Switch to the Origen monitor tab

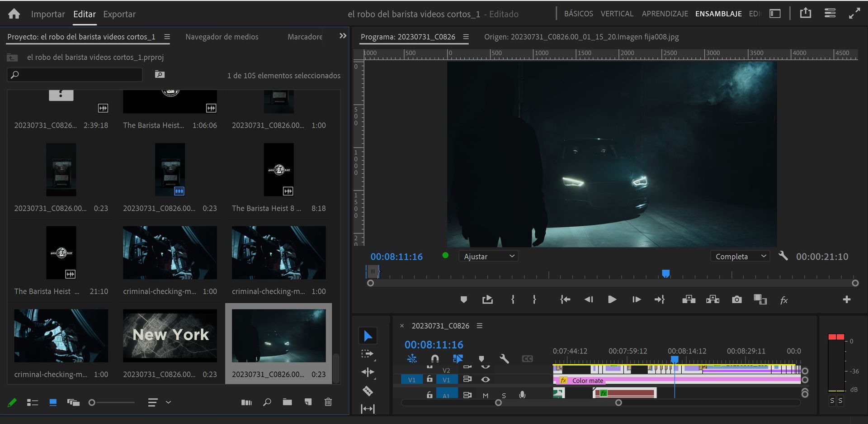click(x=581, y=37)
